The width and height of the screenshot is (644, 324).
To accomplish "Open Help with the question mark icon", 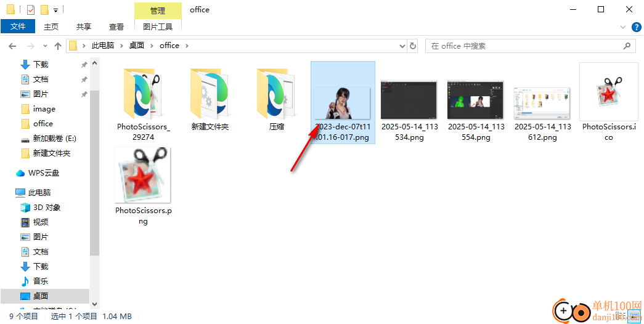I will tap(636, 27).
